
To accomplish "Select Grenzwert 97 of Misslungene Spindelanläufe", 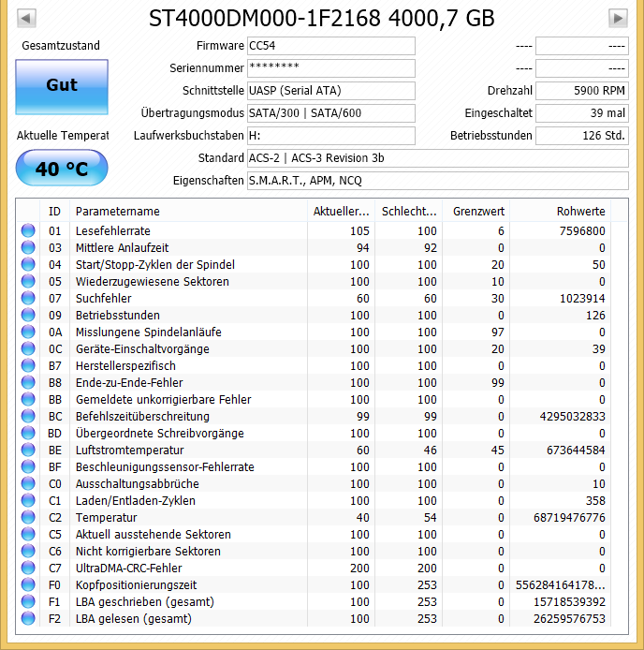I will point(498,332).
